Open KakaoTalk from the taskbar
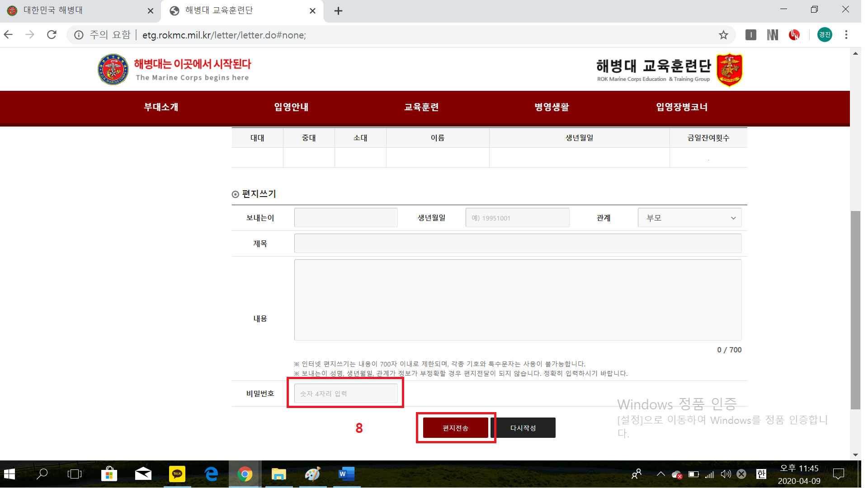Image resolution: width=868 pixels, height=488 pixels. tap(177, 474)
